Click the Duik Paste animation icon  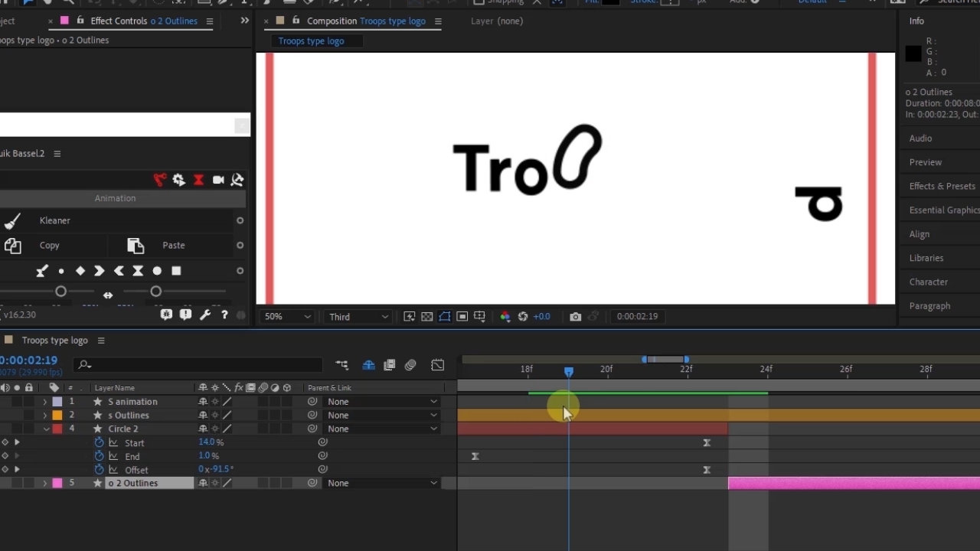point(136,246)
